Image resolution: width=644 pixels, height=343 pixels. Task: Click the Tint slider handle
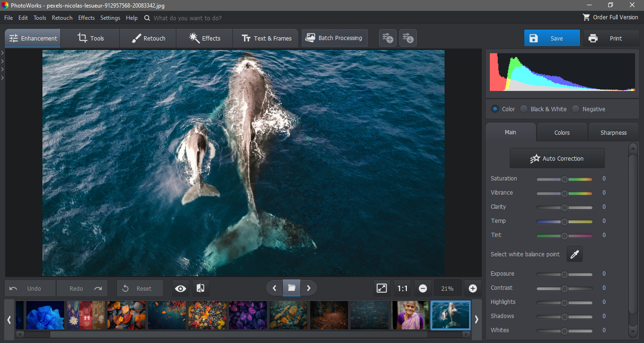564,236
